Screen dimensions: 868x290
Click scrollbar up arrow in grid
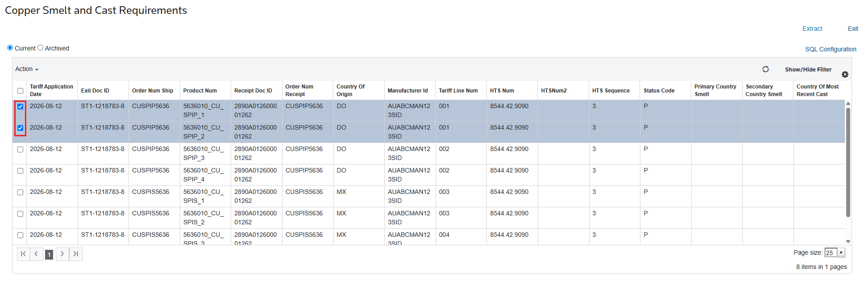pos(848,103)
